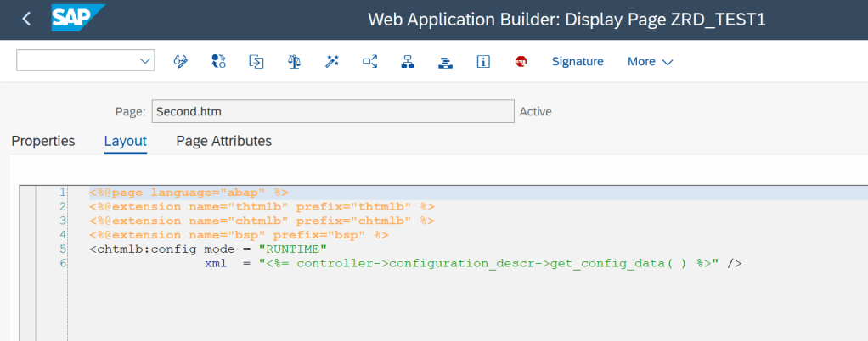Click the Navigation Window stack icon
This screenshot has width=868, height=341.
445,61
